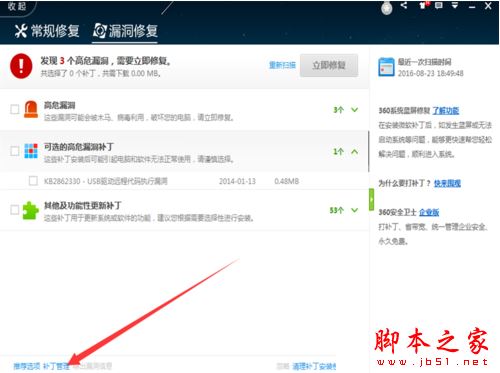
Task: Click the medal badge icon in title bar
Action: pyautogui.click(x=387, y=8)
